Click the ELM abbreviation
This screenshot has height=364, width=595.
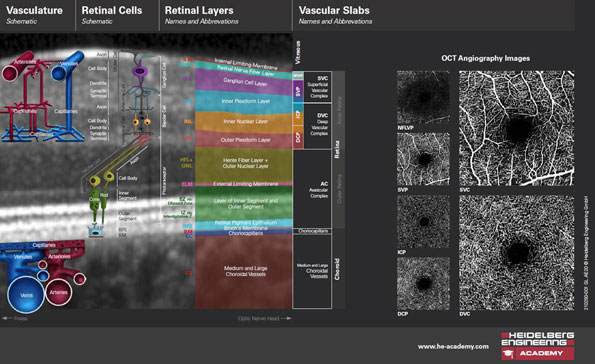[x=187, y=184]
